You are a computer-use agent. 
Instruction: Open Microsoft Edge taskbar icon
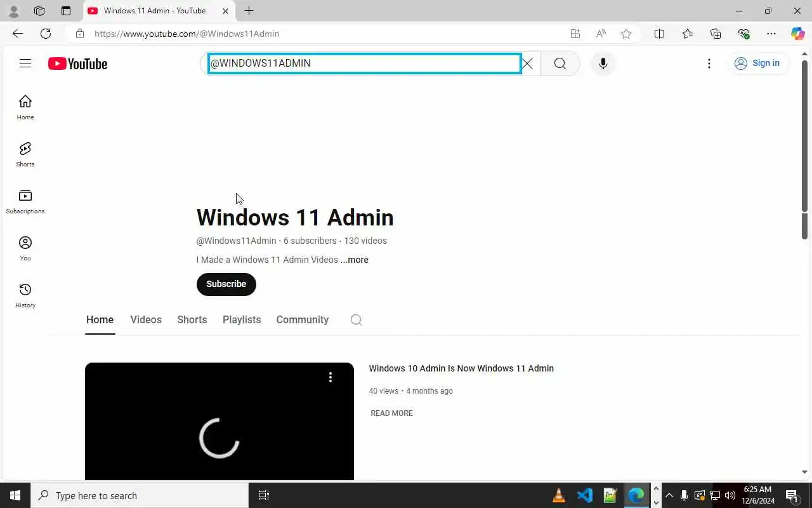(x=636, y=495)
